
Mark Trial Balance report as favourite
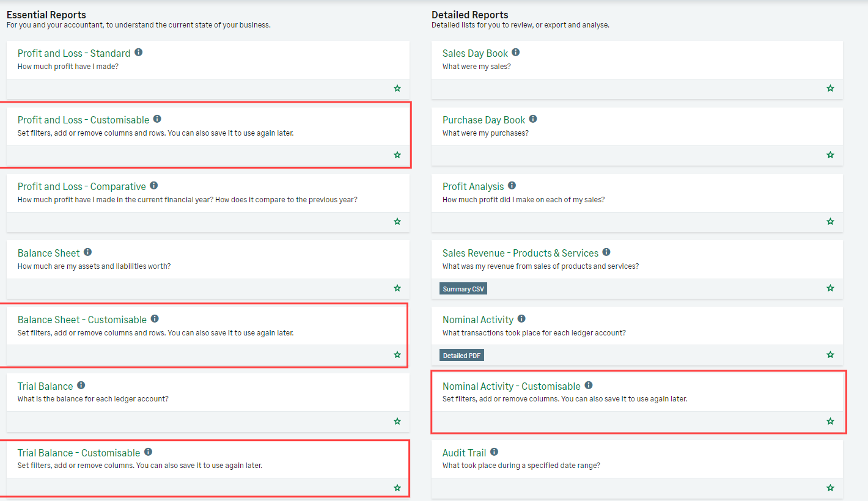click(x=397, y=422)
